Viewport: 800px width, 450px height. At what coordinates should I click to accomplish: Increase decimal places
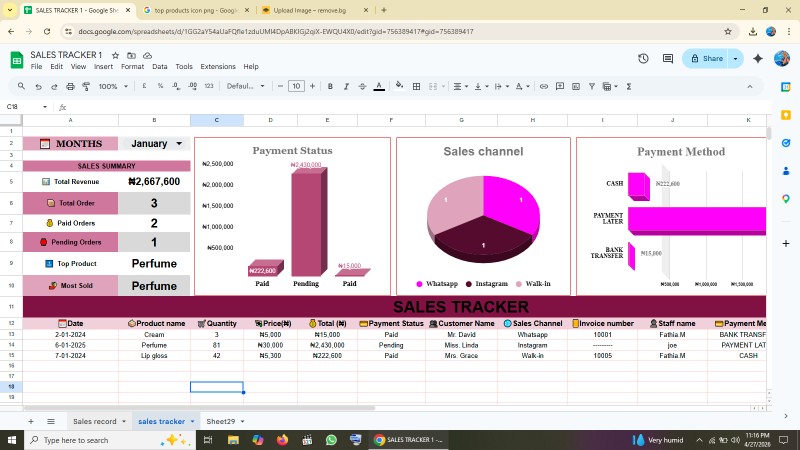tap(192, 86)
